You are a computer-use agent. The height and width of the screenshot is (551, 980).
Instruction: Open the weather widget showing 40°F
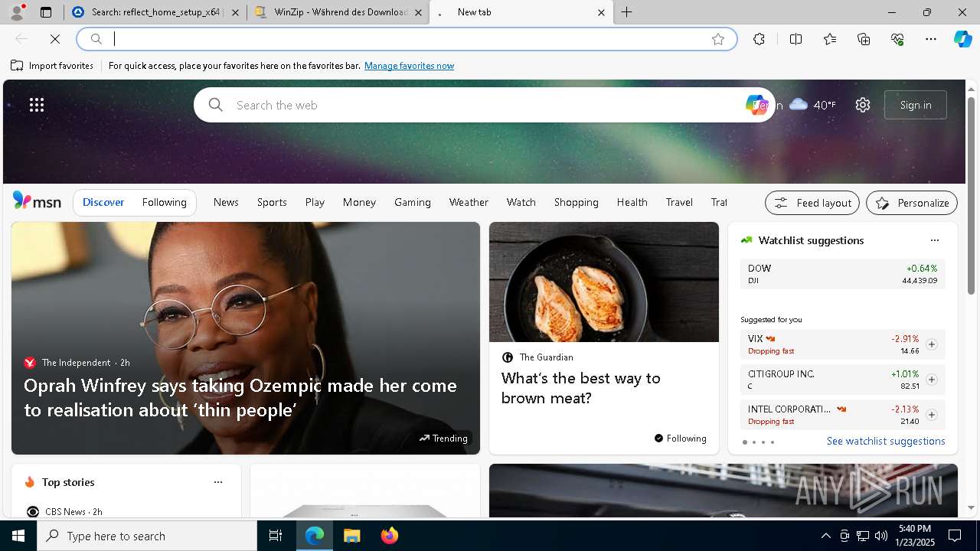click(x=812, y=105)
